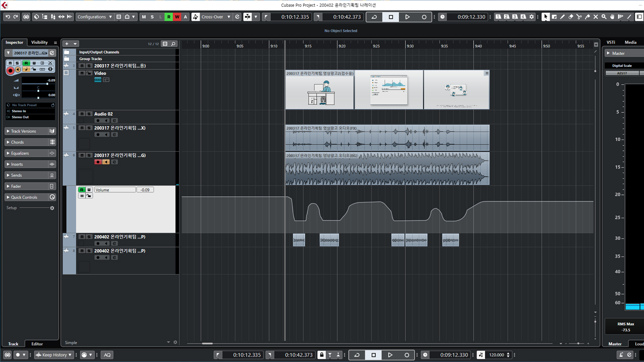Viewport: 644px width, 362px height.
Task: Click the Volume automation value field
Action: pos(145,190)
